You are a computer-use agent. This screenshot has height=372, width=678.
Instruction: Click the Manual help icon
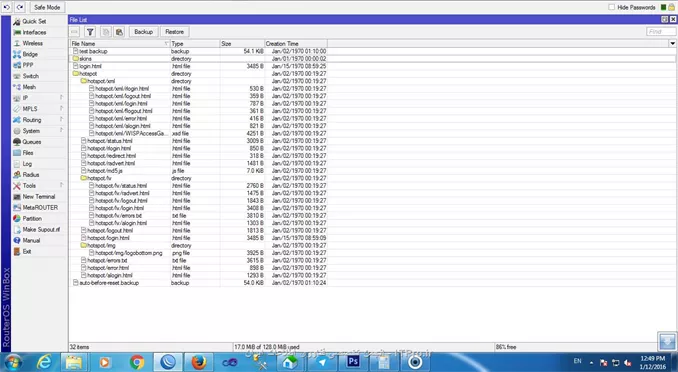(x=17, y=241)
